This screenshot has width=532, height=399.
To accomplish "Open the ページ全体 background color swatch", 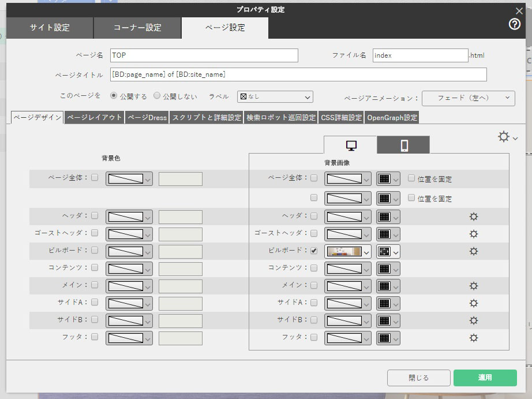I will click(x=128, y=178).
